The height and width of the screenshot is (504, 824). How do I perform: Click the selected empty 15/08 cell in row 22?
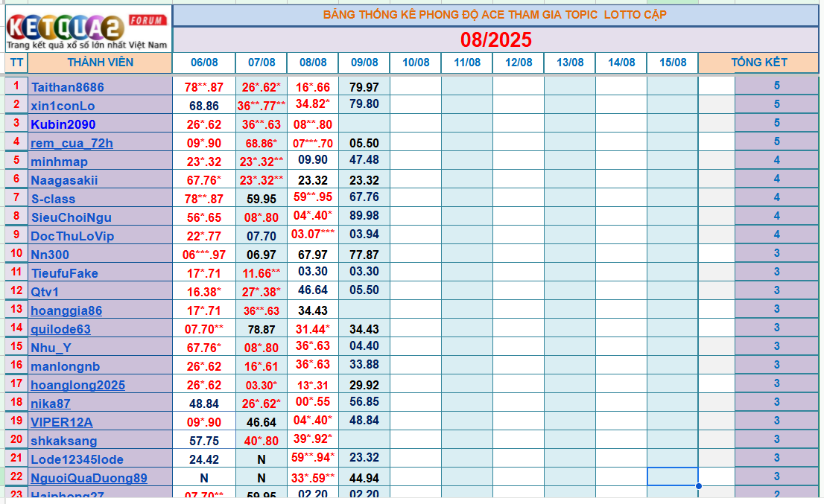[x=673, y=476]
